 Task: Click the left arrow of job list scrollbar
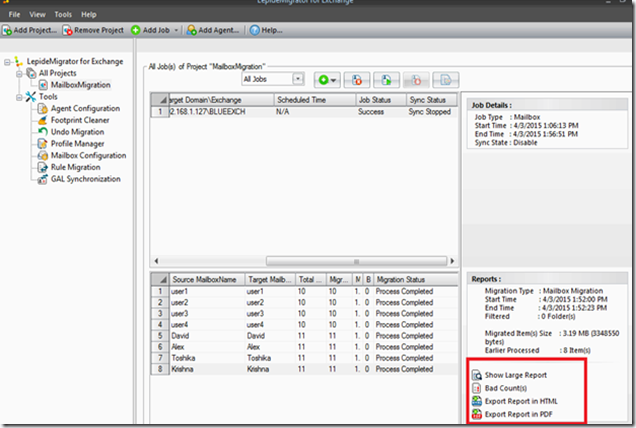tap(157, 261)
